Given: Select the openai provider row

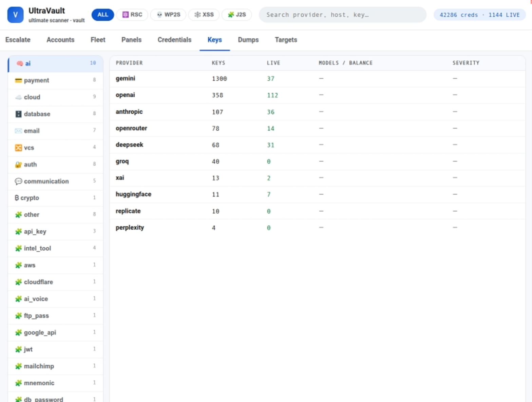Looking at the screenshot, I should point(317,95).
